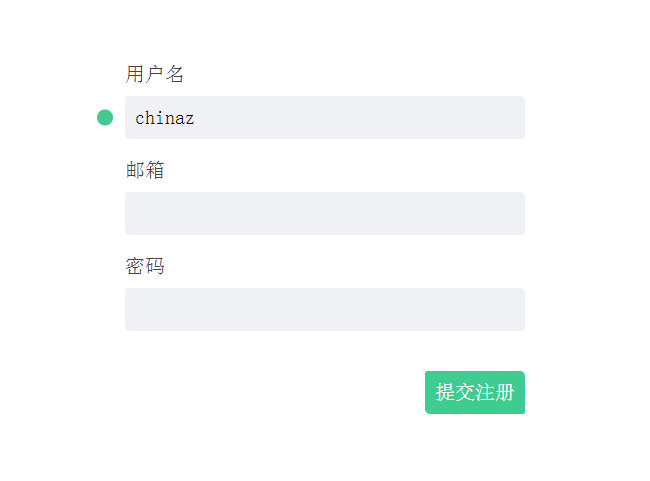The height and width of the screenshot is (481, 650).
Task: Click the "chinaz" text in username box
Action: click(x=165, y=118)
